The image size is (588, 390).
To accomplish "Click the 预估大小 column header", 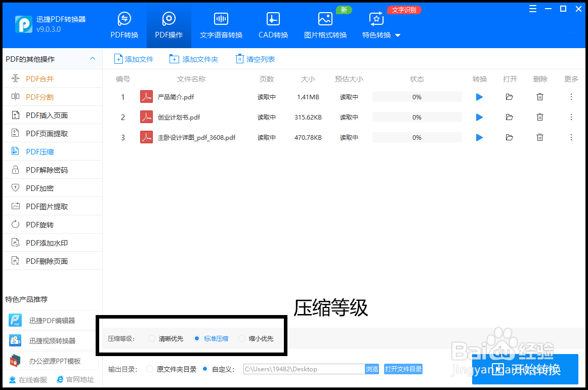I will (349, 79).
